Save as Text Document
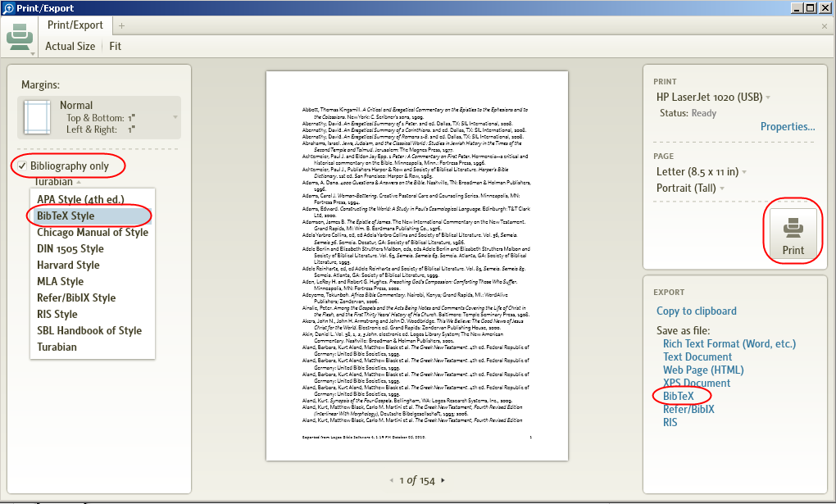Viewport: 836px width, 504px height. coord(697,357)
